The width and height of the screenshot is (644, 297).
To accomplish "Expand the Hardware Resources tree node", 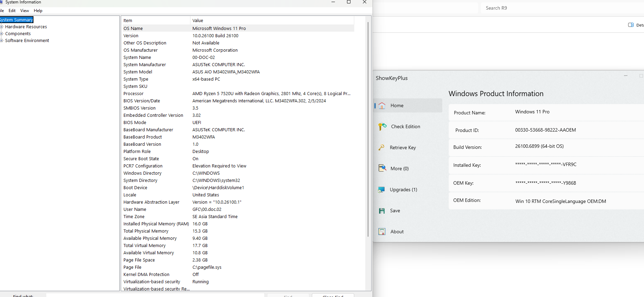I will coord(2,27).
